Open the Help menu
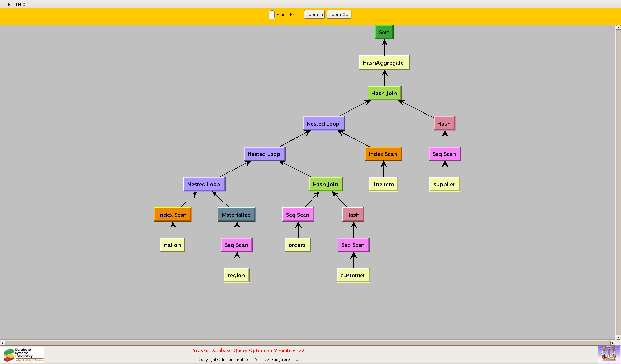The image size is (621, 364). pos(20,4)
